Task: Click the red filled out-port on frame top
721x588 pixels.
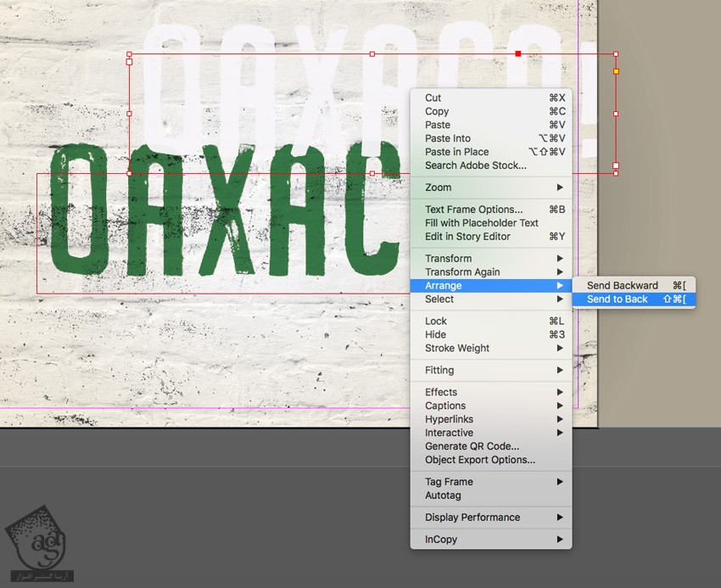Action: (518, 53)
